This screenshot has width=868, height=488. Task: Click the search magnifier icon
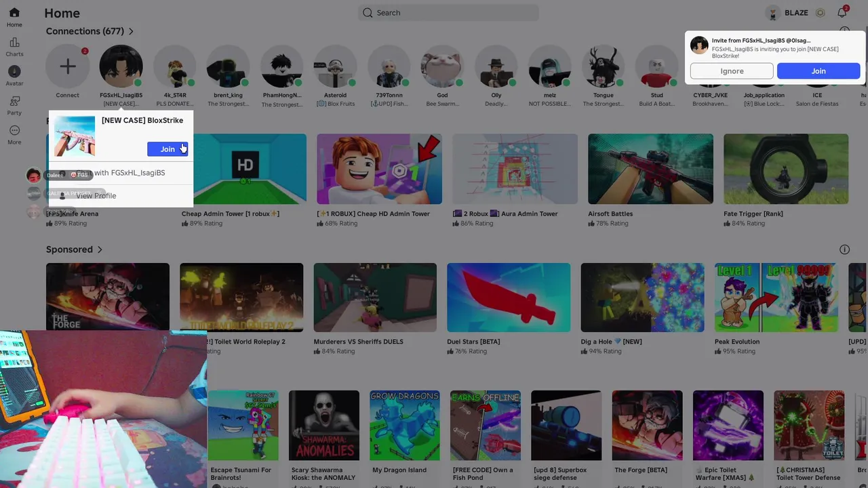368,13
